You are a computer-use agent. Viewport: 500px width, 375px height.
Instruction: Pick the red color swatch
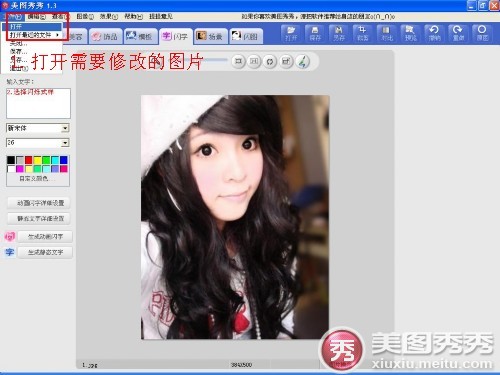coord(29,160)
